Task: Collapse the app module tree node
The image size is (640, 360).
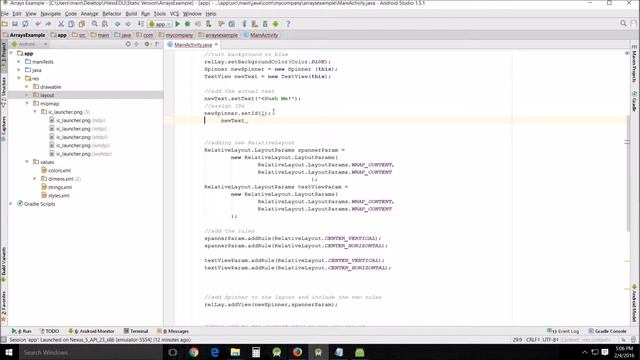Action: click(x=11, y=53)
